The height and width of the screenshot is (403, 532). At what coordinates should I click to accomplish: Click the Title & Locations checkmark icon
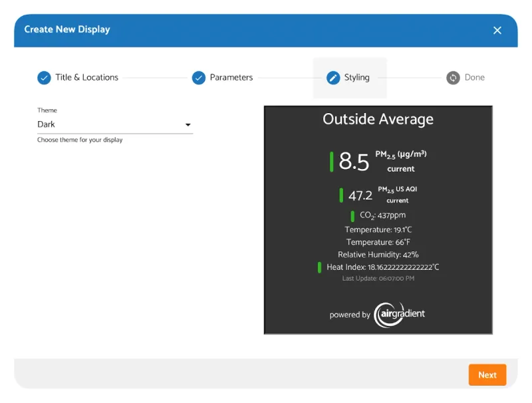coord(44,78)
